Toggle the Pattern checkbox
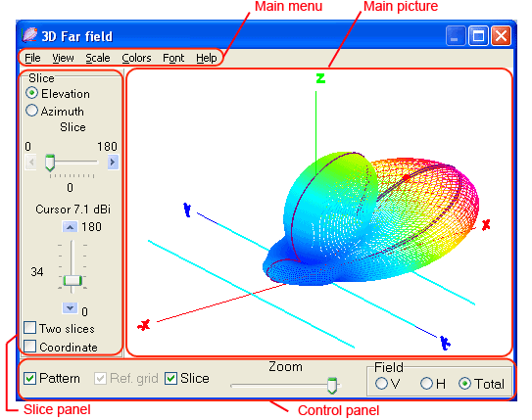 [29, 378]
